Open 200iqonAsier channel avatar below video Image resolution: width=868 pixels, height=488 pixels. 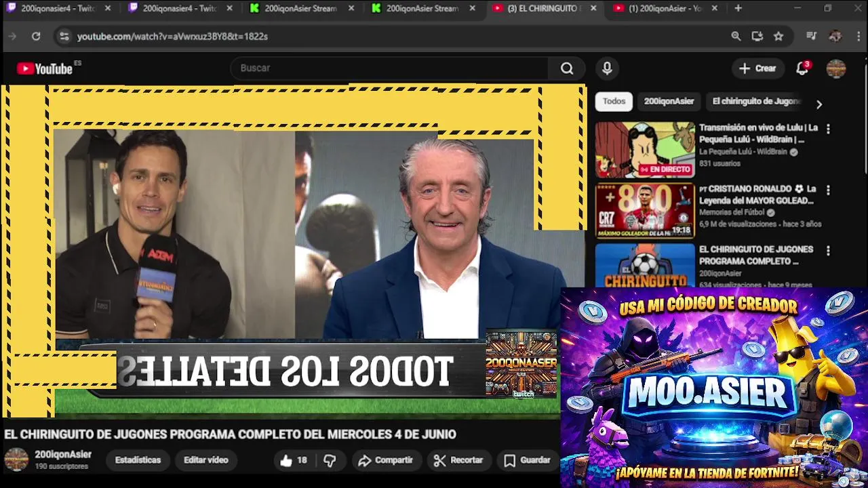click(x=16, y=459)
